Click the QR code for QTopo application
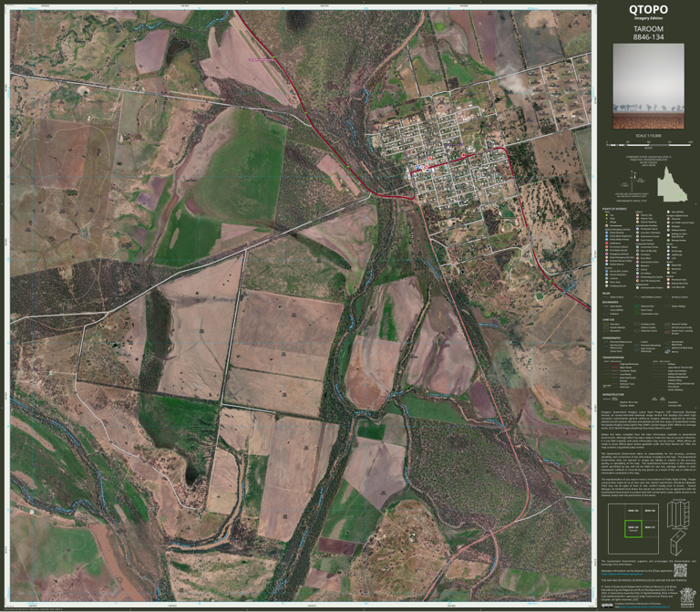The height and width of the screenshot is (612, 700). [x=680, y=570]
